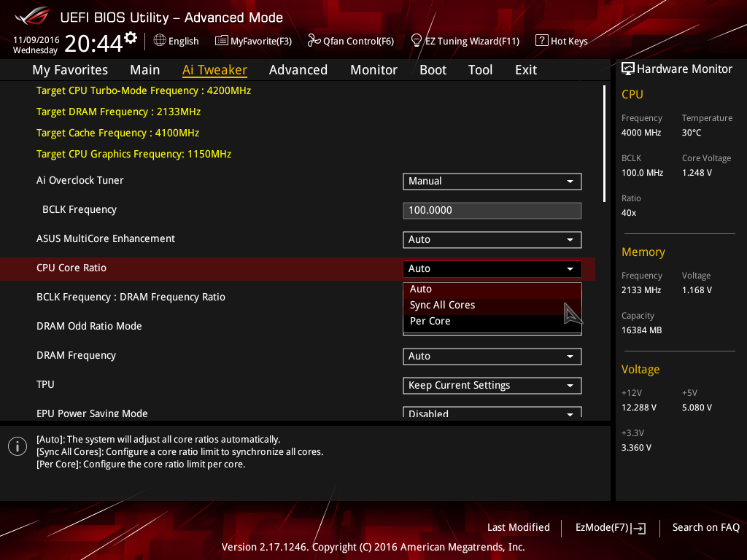
Task: Click the 11/09/2016 date text
Action: pos(36,40)
